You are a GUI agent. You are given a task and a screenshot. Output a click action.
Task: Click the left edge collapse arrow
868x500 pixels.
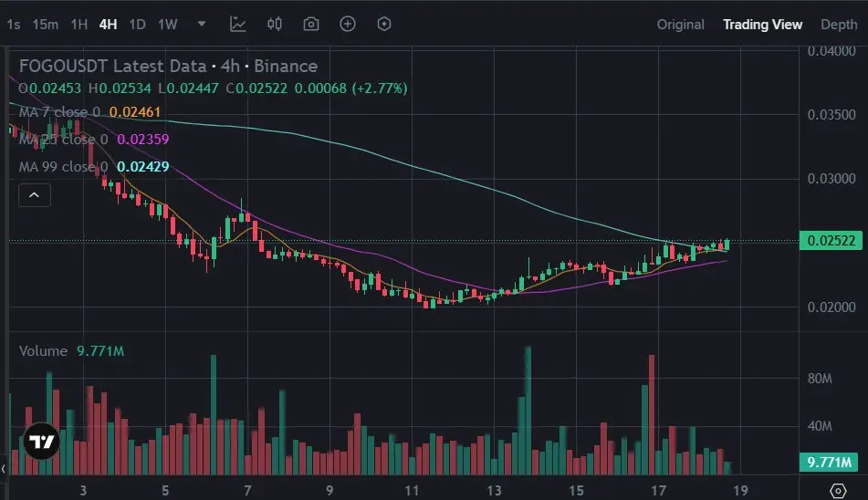(4, 469)
